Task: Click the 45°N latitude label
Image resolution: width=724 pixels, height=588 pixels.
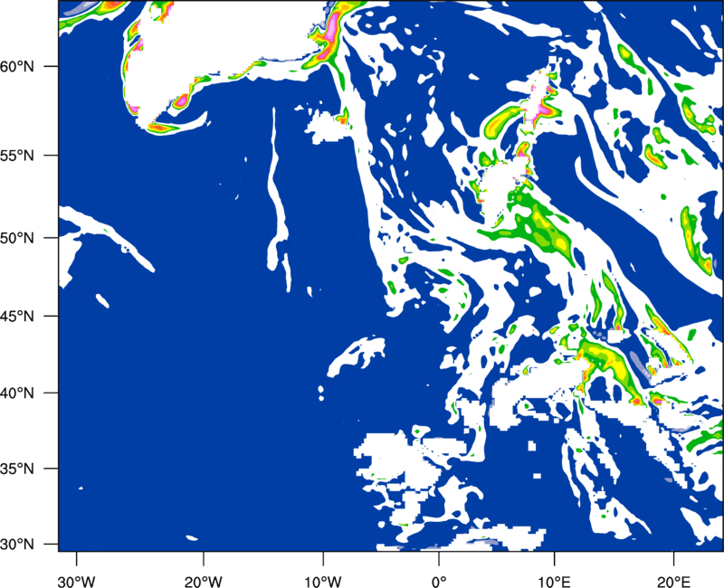Action: [17, 316]
